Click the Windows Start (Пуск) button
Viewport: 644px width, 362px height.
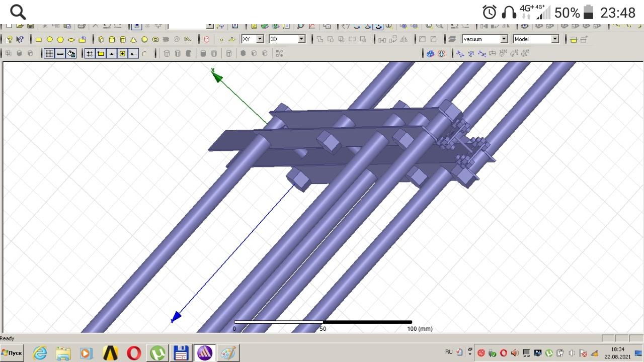(x=12, y=353)
